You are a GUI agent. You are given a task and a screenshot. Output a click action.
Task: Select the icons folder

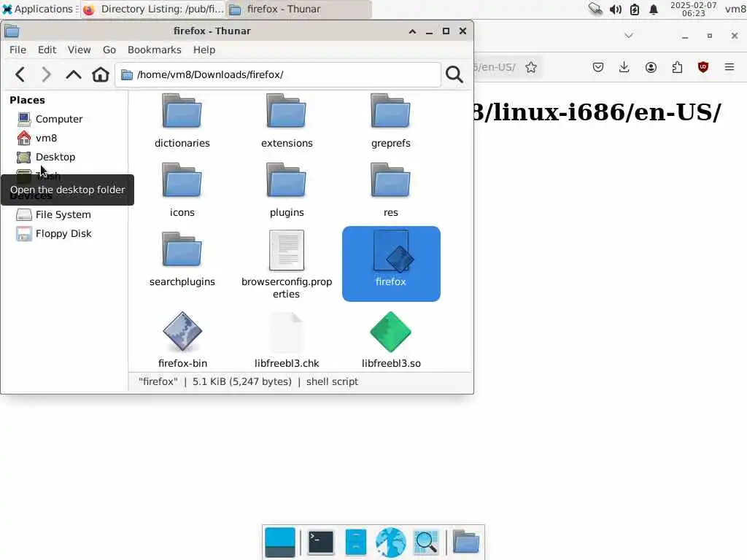coord(182,190)
